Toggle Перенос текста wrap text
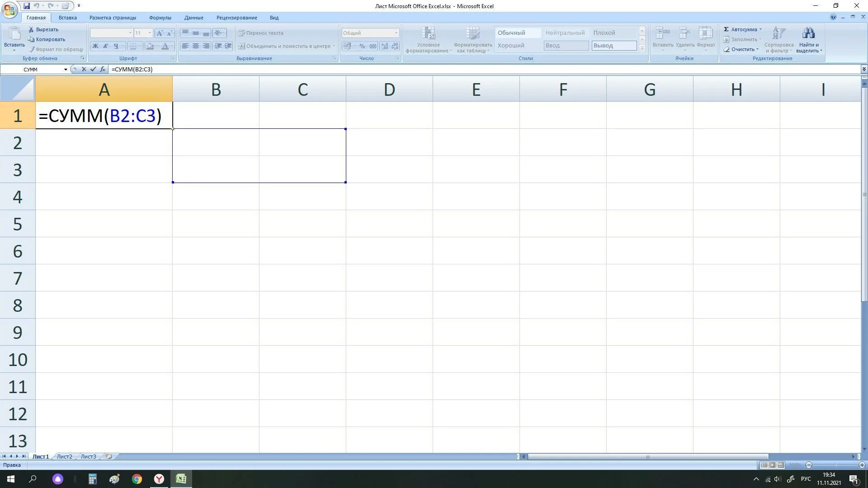 coord(261,33)
